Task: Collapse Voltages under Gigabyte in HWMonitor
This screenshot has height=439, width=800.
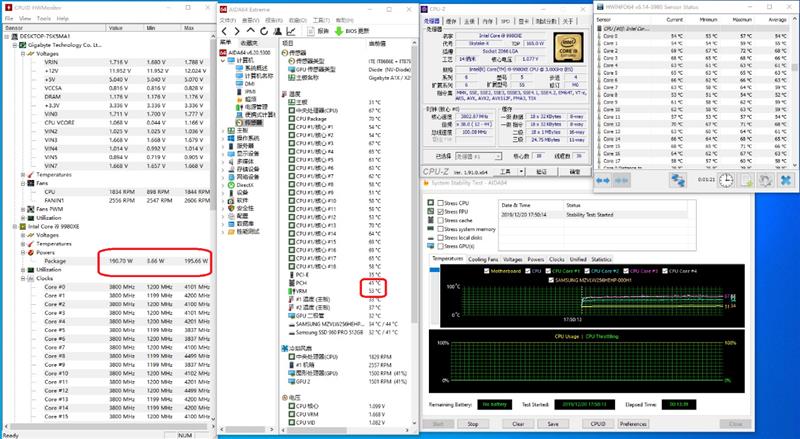Action: [x=23, y=54]
